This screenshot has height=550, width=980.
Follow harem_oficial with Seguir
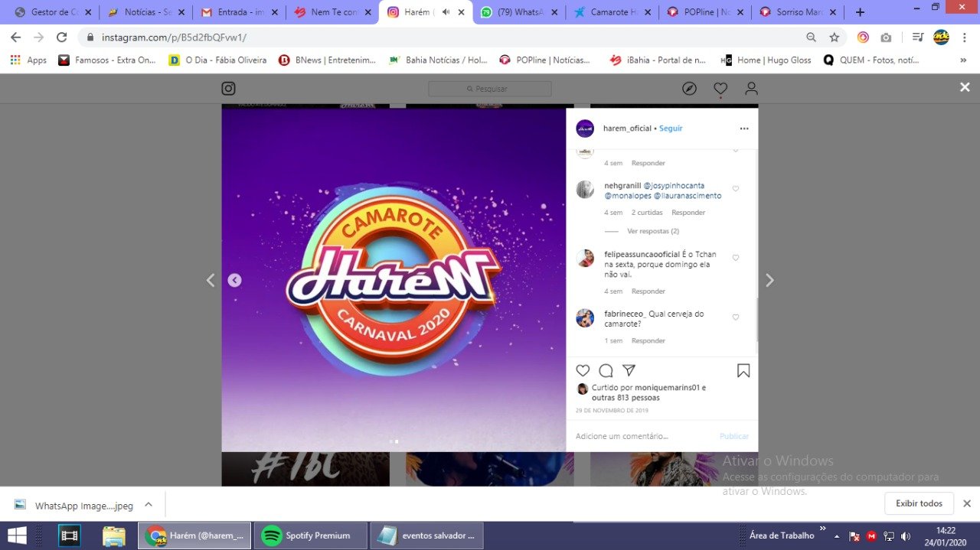click(671, 129)
